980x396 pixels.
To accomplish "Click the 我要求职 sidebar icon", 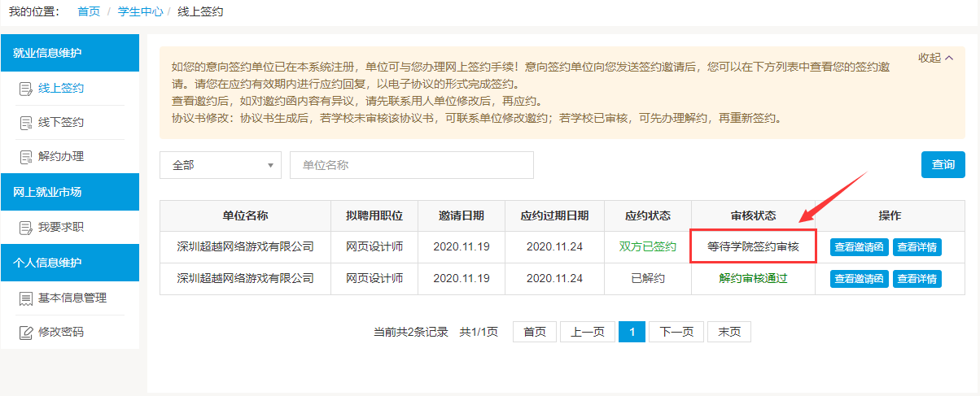I will (x=25, y=228).
